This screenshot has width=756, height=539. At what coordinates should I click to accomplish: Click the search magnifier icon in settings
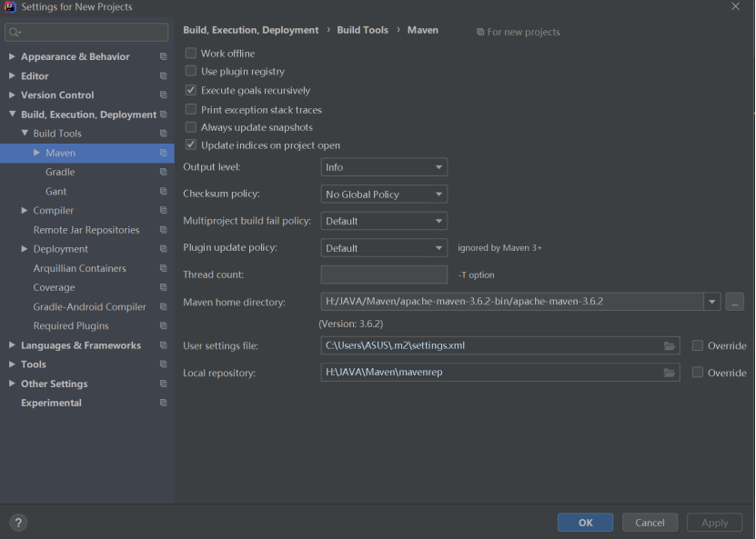tap(15, 33)
